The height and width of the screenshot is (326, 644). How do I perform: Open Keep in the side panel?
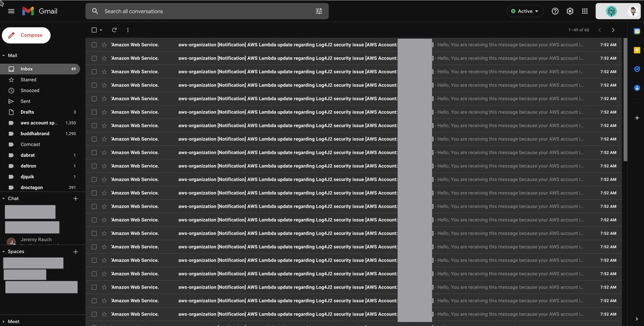point(636,50)
